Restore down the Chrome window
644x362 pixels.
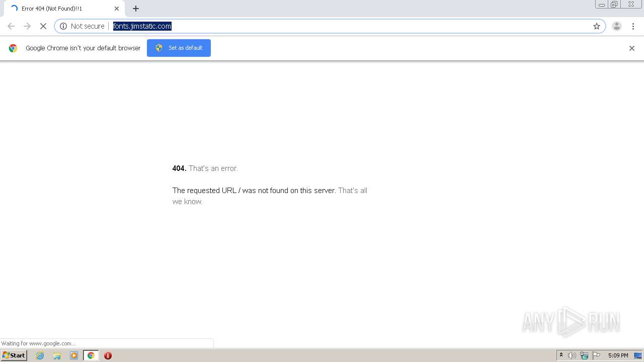[614, 5]
